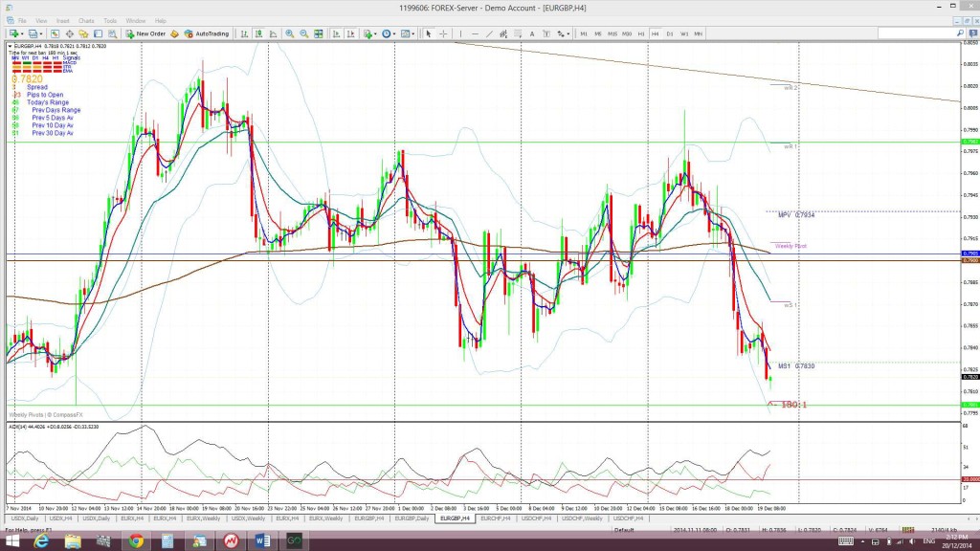The image size is (980, 551).
Task: Select the Arrows drawing tool
Action: coord(560,33)
